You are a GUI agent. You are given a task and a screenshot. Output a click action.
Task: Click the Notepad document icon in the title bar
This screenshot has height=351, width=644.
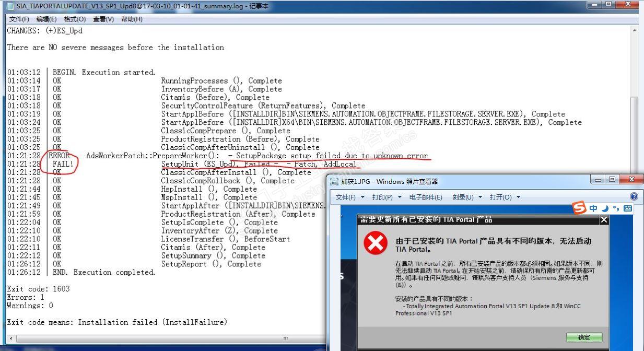click(x=10, y=6)
